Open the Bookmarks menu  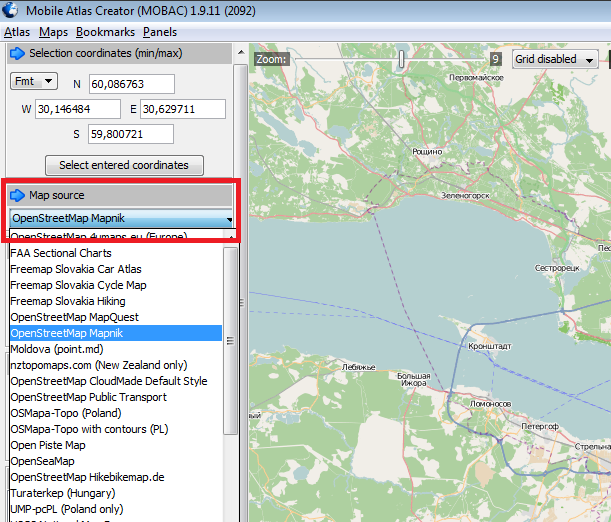click(x=105, y=32)
